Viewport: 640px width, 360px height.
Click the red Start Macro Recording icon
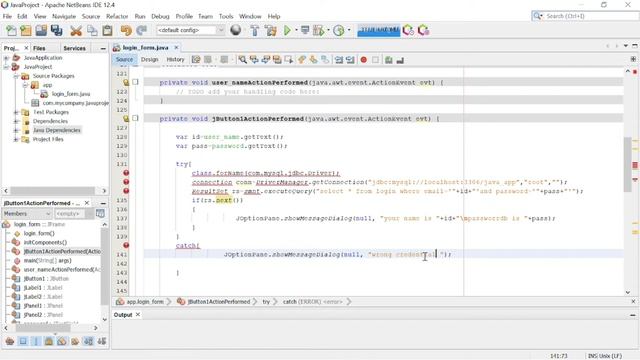pyautogui.click(x=363, y=60)
